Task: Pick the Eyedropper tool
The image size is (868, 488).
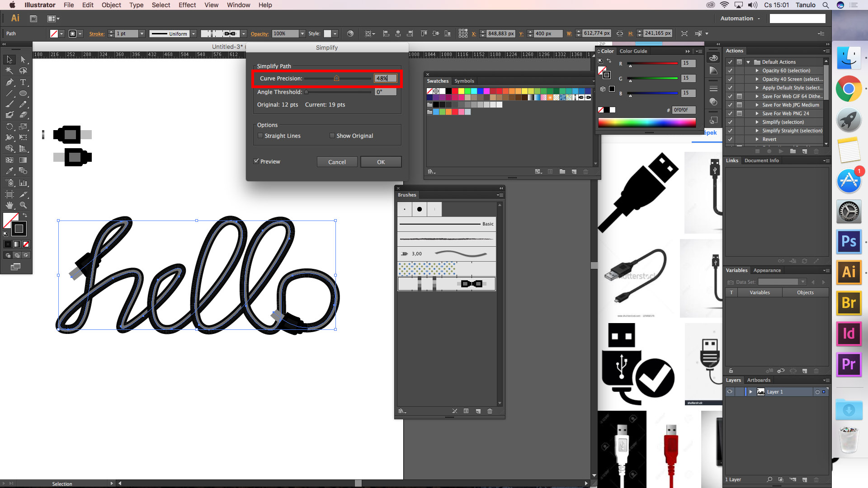Action: 9,171
